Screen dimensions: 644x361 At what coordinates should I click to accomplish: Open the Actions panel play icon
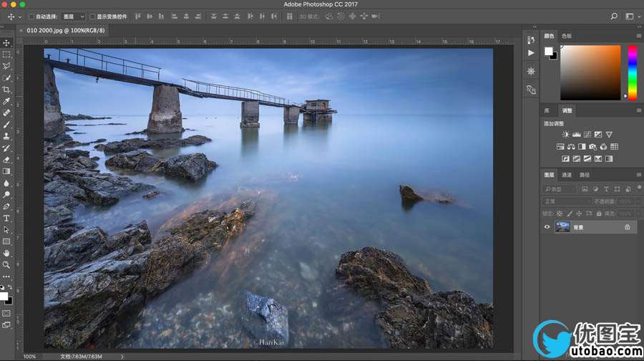(531, 53)
